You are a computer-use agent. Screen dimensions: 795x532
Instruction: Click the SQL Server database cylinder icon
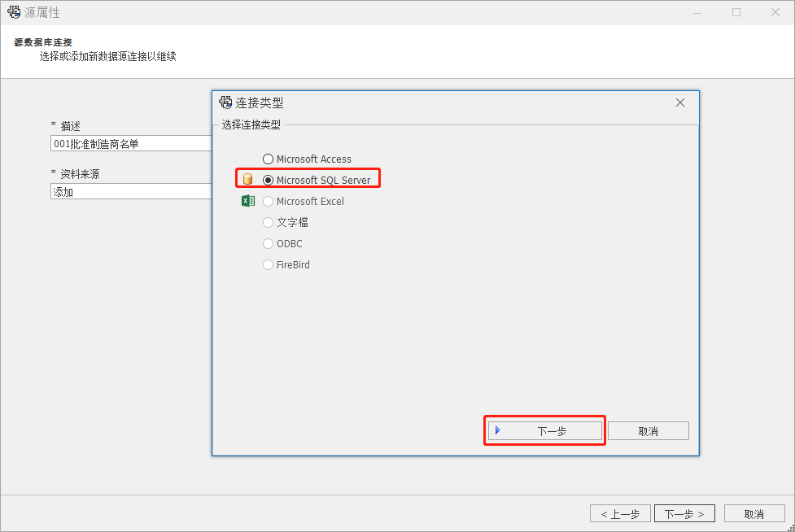pos(248,180)
